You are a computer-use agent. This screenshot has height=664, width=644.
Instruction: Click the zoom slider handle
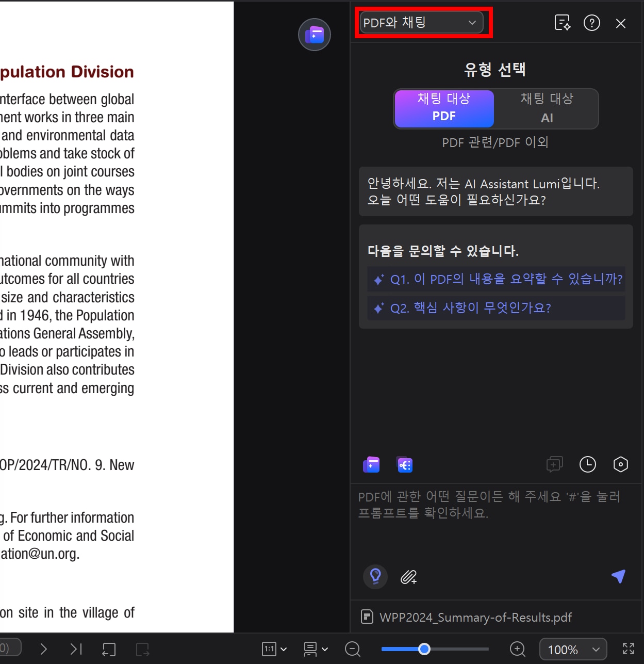(424, 649)
